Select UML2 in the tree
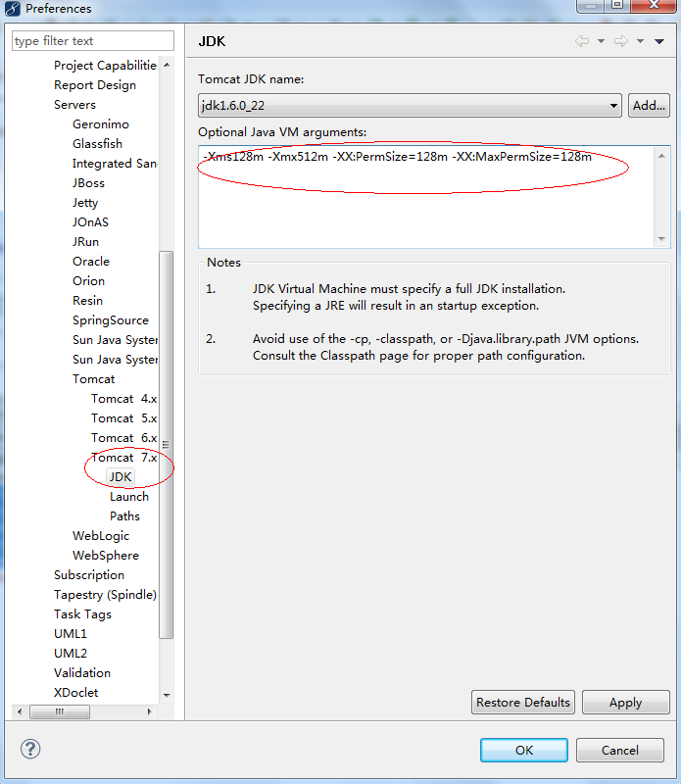The height and width of the screenshot is (784, 681). 71,653
